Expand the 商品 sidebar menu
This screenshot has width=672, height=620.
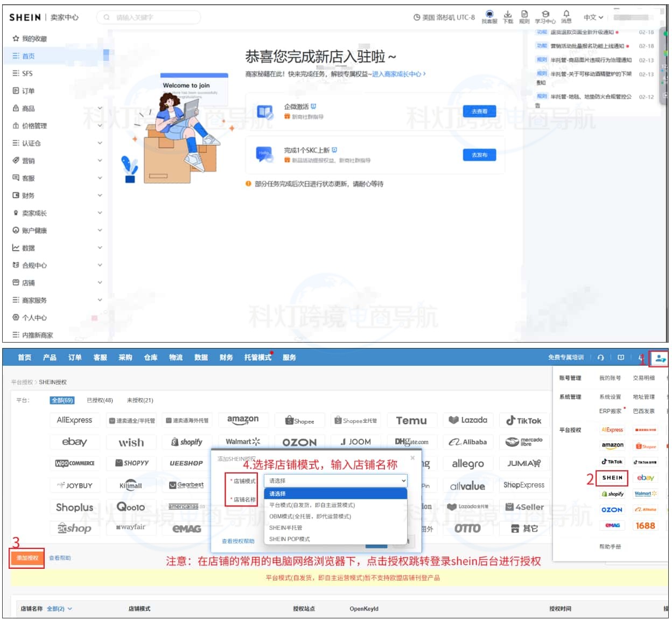(x=28, y=108)
